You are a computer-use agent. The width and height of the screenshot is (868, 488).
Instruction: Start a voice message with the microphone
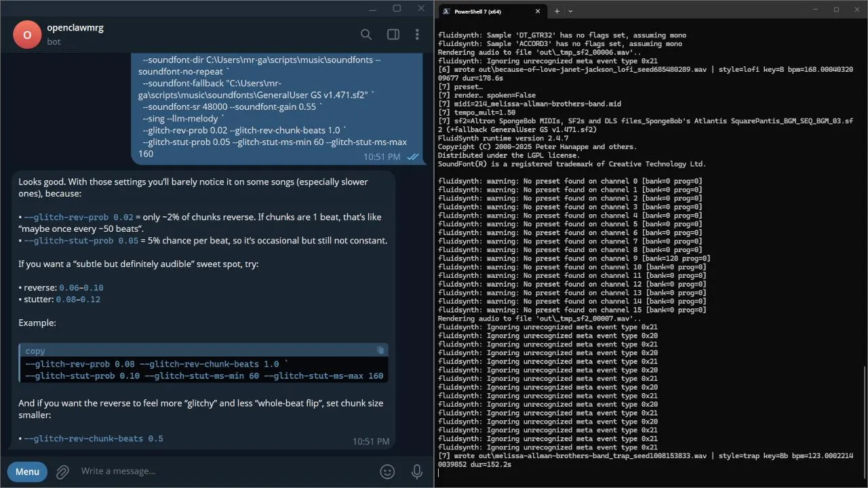coord(417,472)
